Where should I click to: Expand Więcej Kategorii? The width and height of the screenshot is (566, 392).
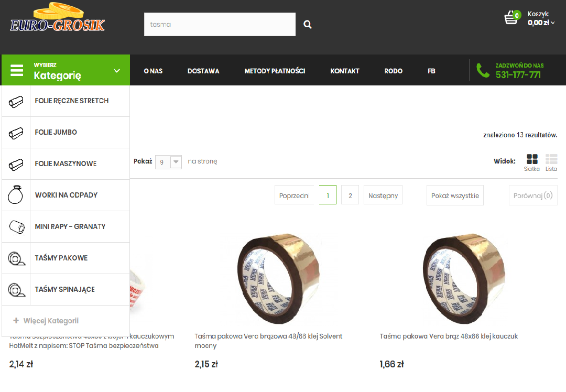coord(46,321)
